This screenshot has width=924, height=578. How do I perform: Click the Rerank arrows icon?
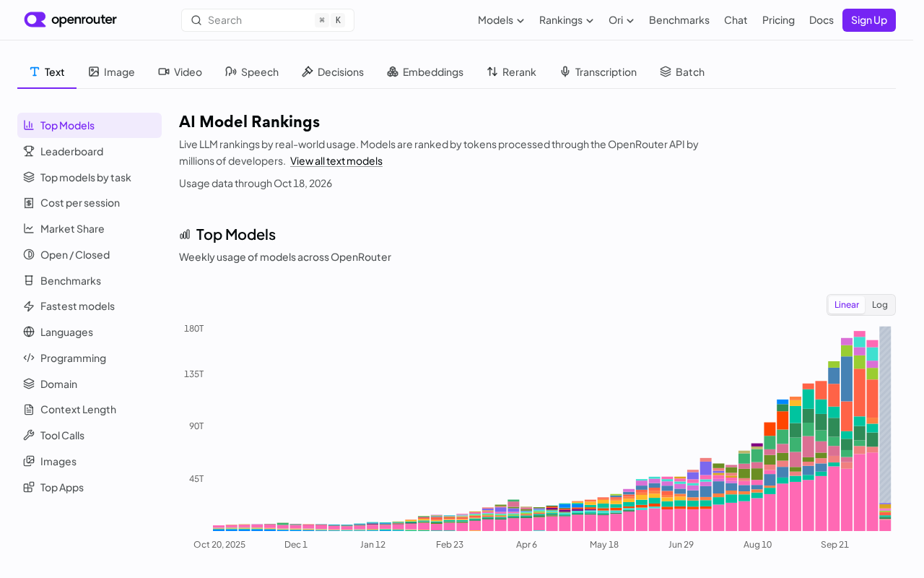click(492, 72)
